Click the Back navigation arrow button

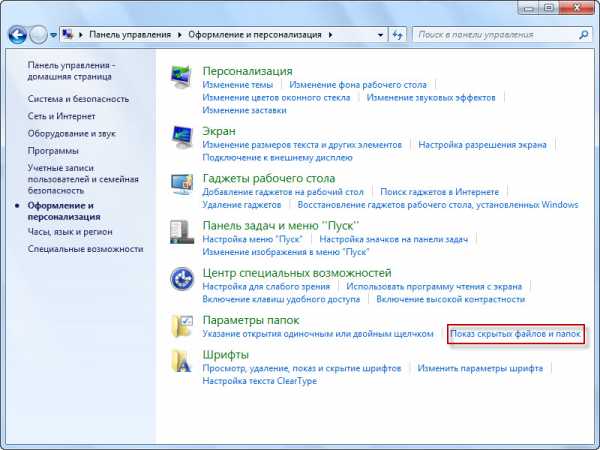(x=17, y=35)
